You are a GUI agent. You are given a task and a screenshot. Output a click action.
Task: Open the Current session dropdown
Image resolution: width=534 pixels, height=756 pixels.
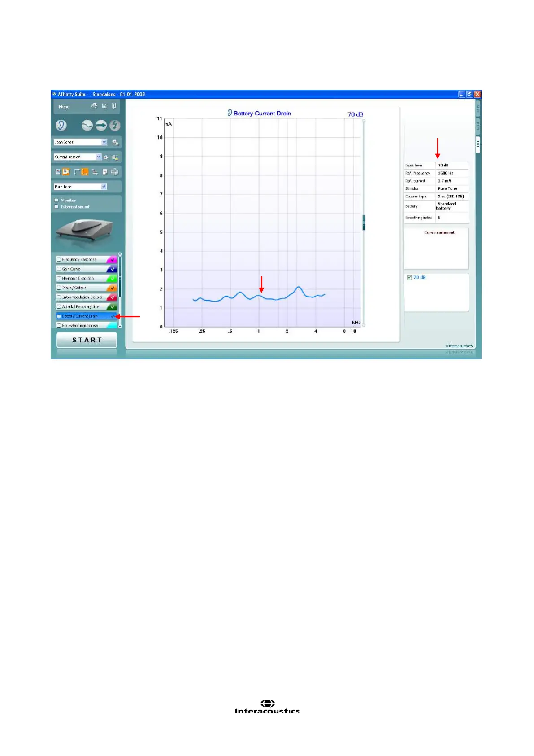coord(78,157)
